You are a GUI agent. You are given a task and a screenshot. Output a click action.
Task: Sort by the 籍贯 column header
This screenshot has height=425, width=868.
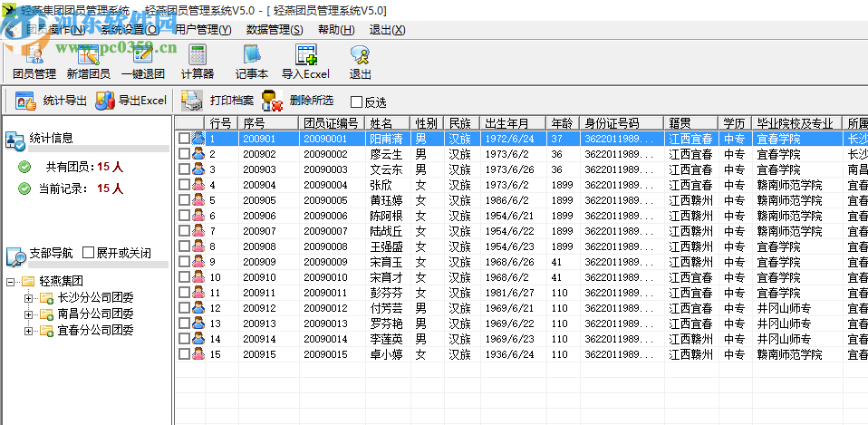690,123
